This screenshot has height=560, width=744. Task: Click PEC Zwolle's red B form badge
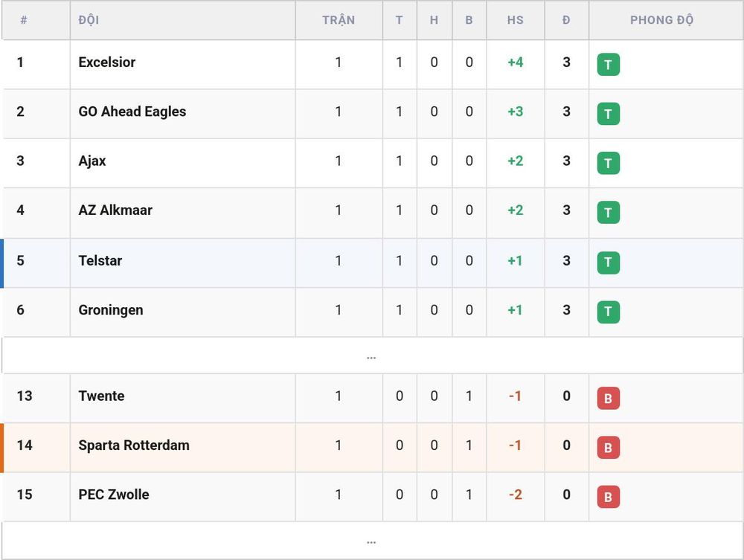coord(609,497)
